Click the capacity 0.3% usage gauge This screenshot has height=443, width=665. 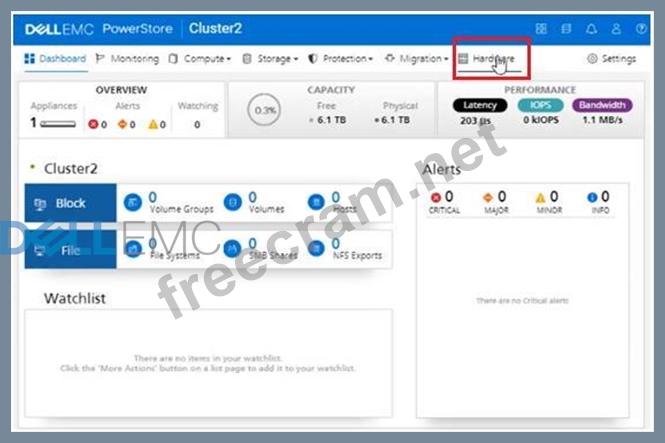tap(266, 110)
